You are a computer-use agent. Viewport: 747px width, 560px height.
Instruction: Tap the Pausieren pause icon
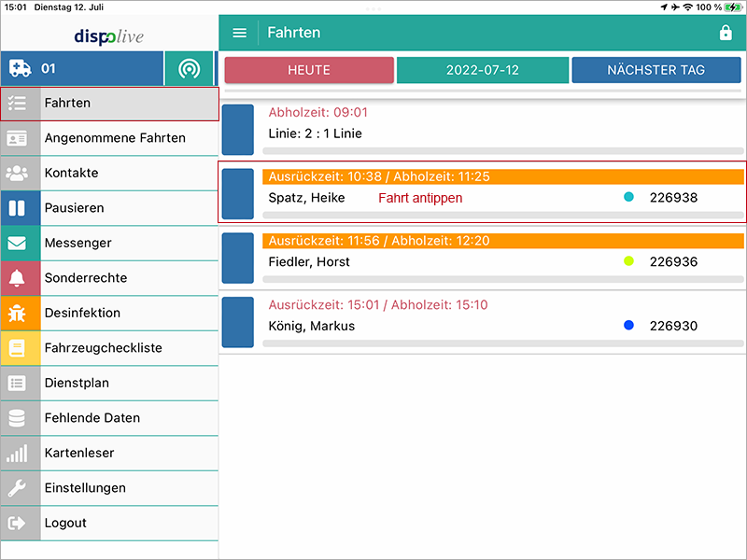[17, 208]
